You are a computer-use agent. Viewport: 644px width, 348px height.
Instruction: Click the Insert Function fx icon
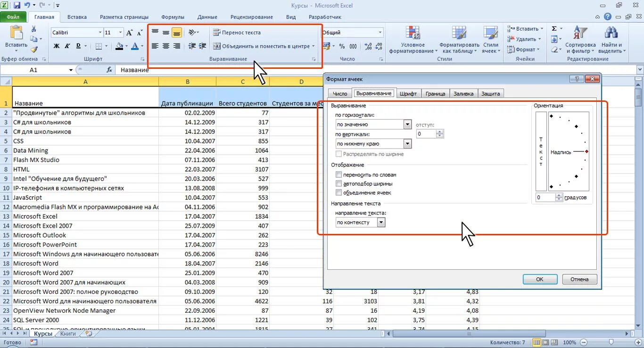click(x=109, y=70)
